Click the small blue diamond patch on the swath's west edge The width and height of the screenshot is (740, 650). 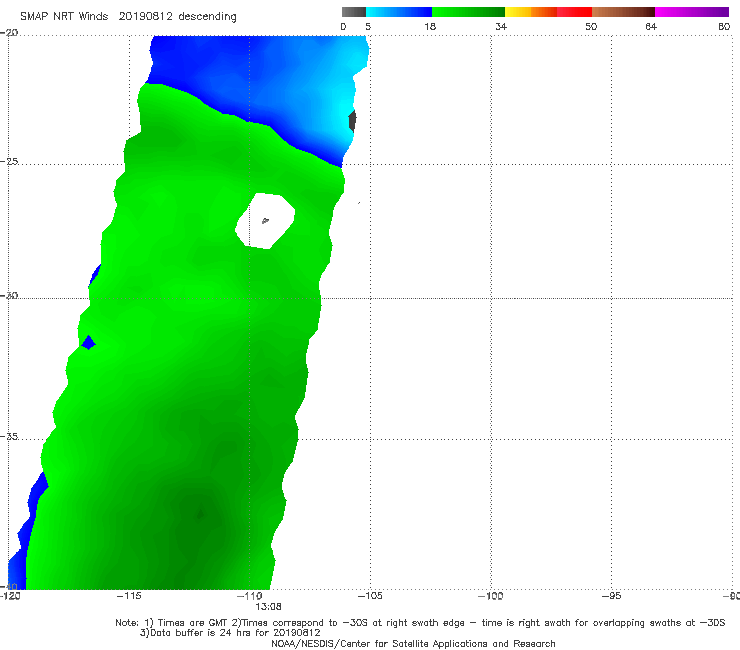(x=88, y=342)
